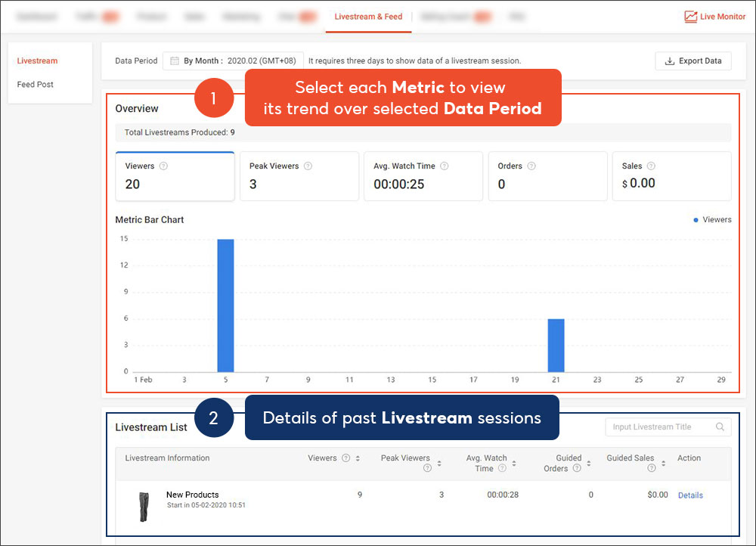Select the Avg. Watch Time metric card
The image size is (756, 546).
pos(423,176)
